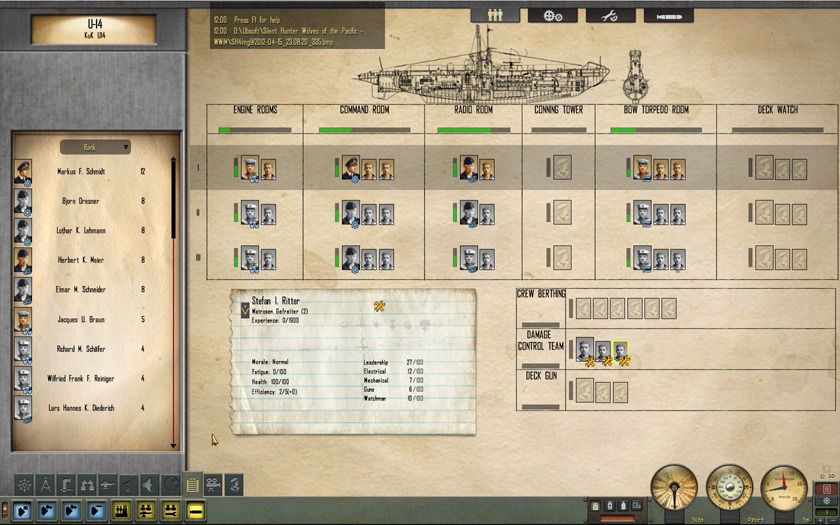
Task: Select the crew clipboard icon
Action: pyautogui.click(x=192, y=485)
